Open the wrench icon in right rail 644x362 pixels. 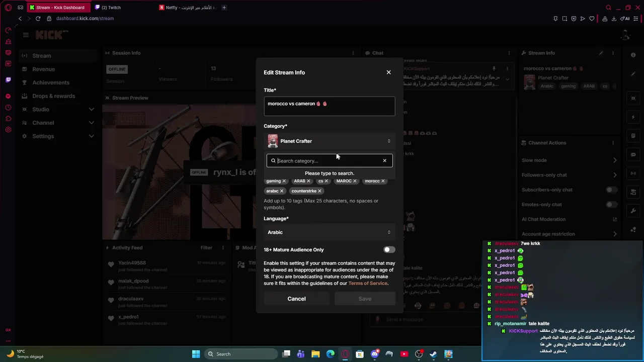click(x=633, y=211)
